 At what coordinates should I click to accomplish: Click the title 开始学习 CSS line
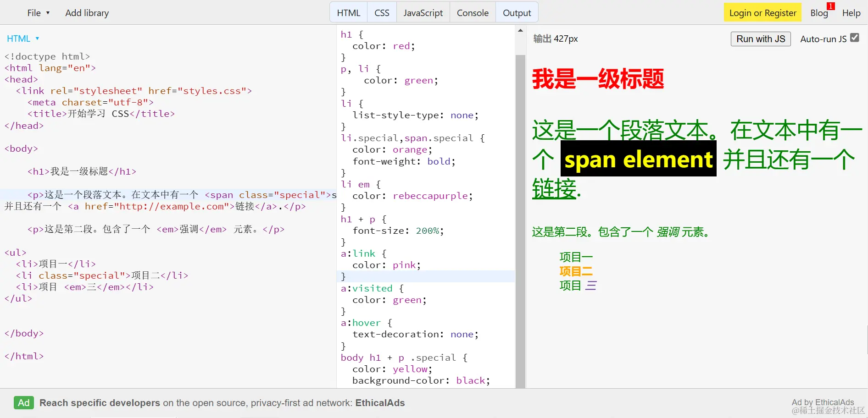pyautogui.click(x=101, y=114)
